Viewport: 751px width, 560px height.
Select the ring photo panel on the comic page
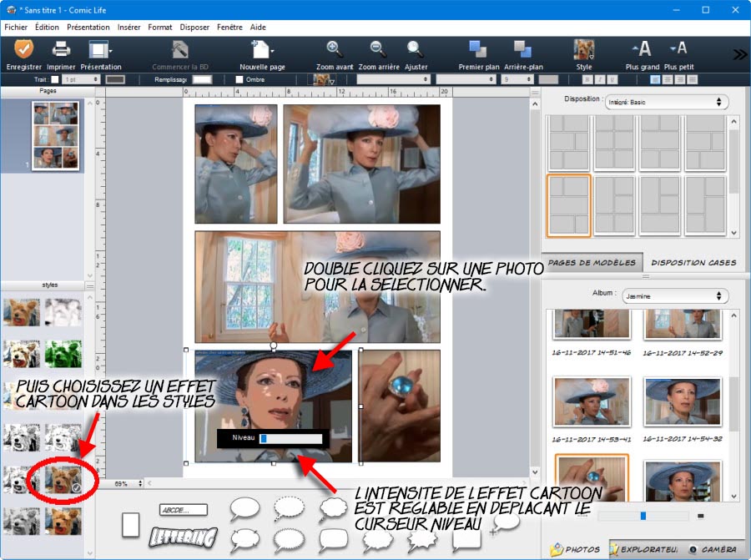[400, 406]
